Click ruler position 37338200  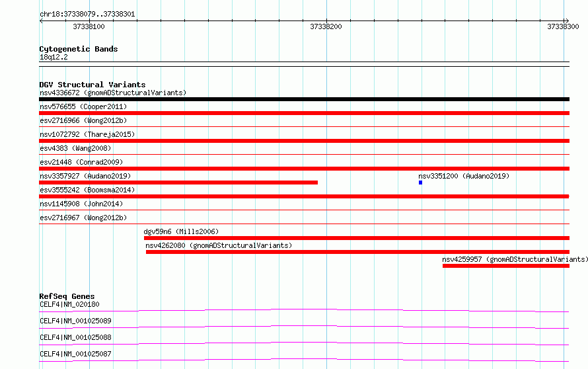[x=326, y=26]
